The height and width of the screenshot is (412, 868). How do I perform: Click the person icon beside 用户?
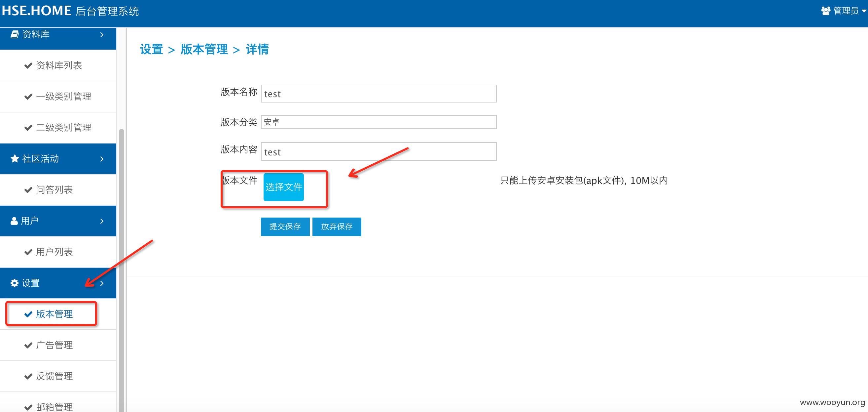tap(14, 221)
